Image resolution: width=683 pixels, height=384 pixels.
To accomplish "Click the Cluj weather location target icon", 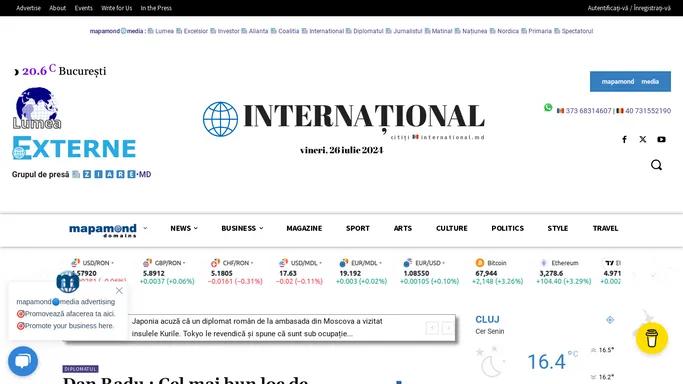I will (x=610, y=320).
